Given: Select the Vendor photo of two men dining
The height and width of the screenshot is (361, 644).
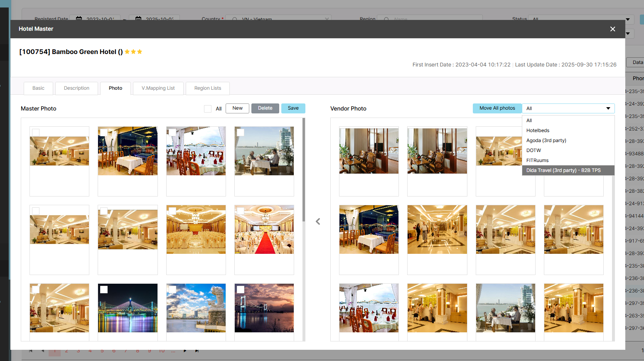Looking at the screenshot, I should (506, 308).
